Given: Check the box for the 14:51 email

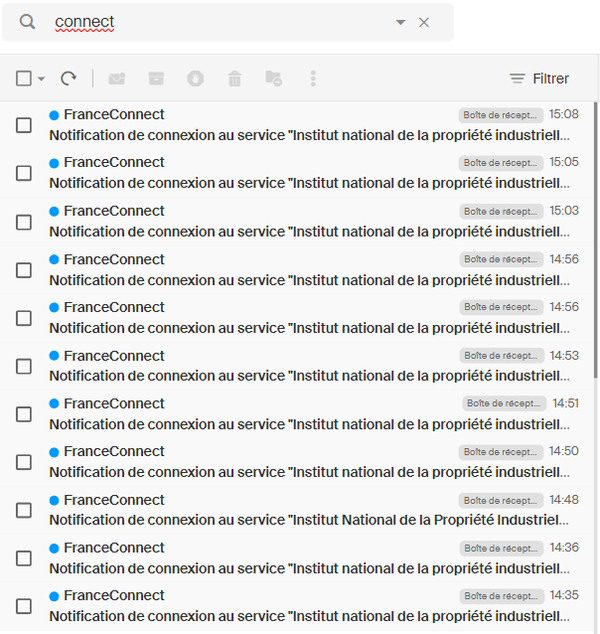Looking at the screenshot, I should coord(23,414).
